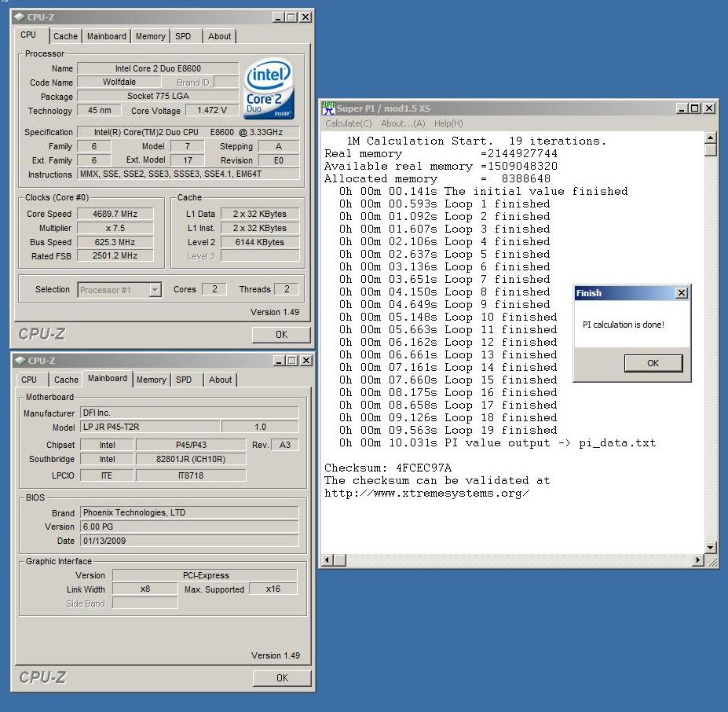Click the Super PI title bar icon
Screen dimensions: 728x712
(328, 108)
